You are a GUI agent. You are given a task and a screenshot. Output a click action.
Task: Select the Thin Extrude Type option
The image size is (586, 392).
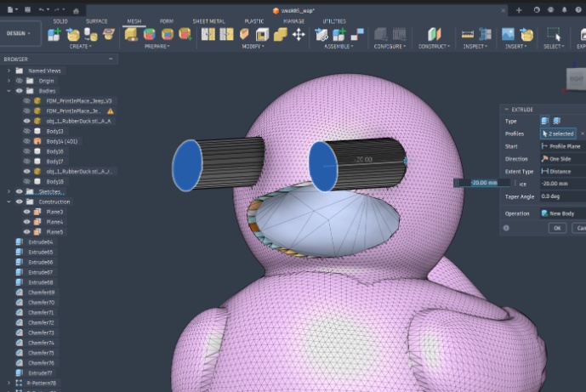point(557,121)
